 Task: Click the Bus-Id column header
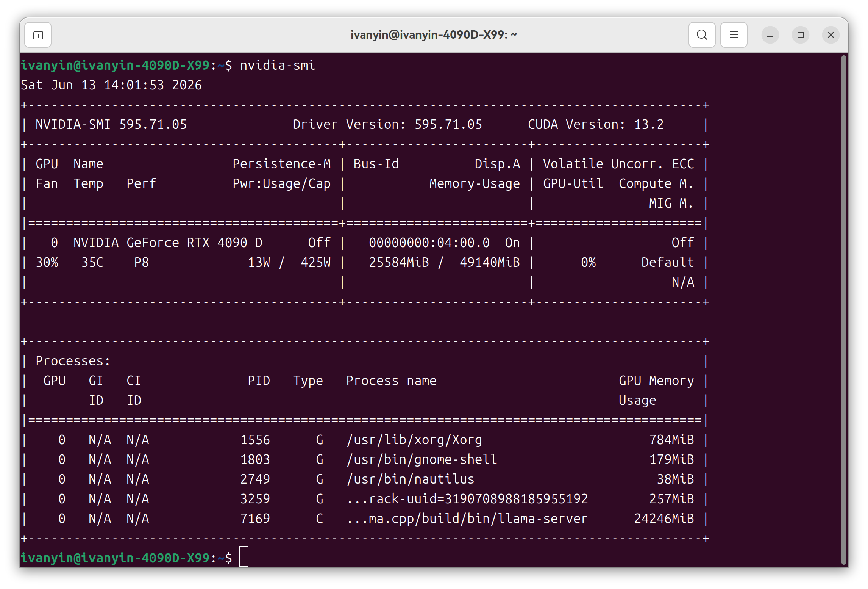click(376, 164)
